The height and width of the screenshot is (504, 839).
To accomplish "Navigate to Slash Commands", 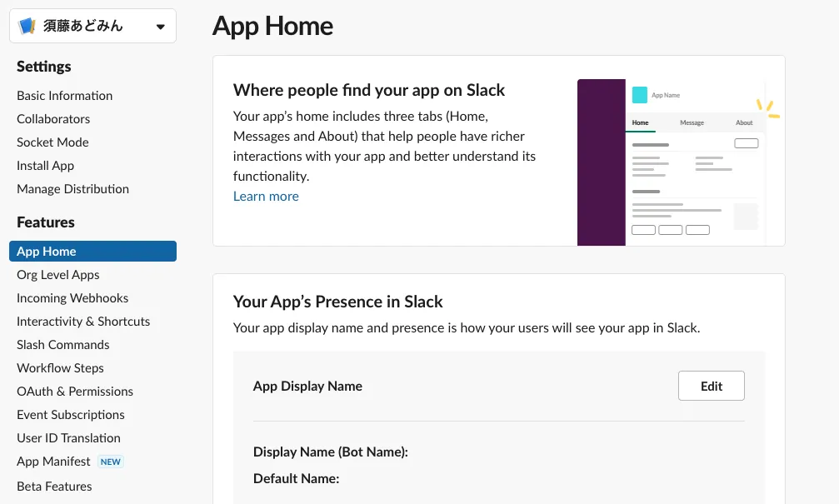I will [x=62, y=345].
